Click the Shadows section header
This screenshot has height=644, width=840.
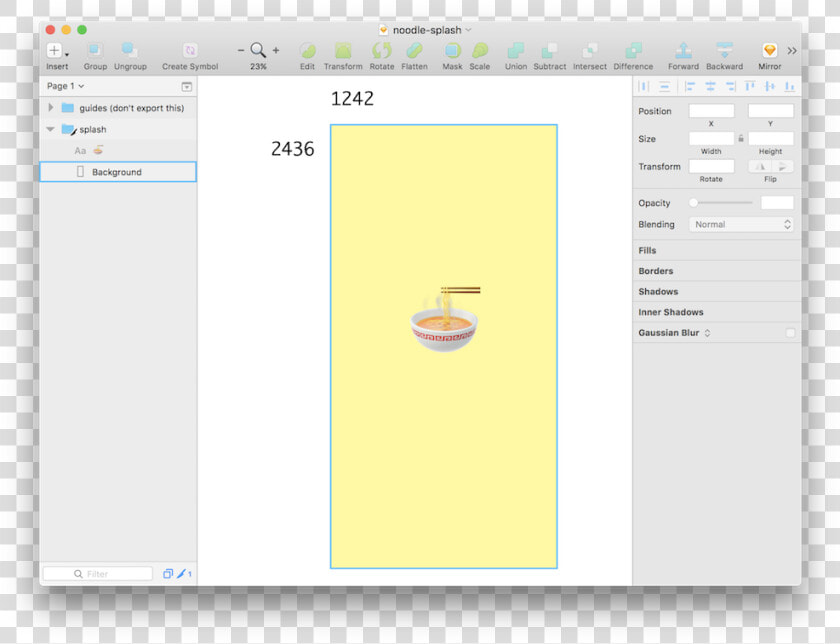717,291
